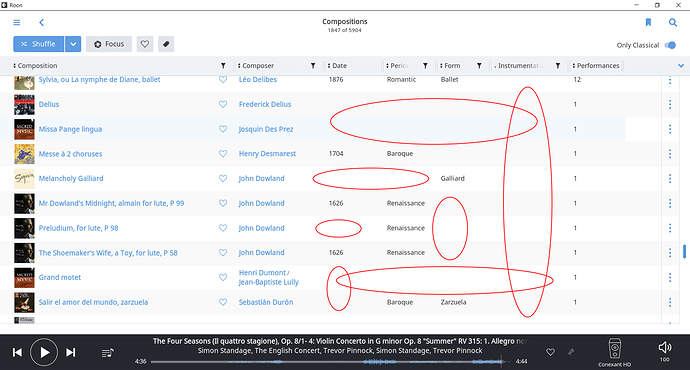Click the Focus button
This screenshot has width=690, height=370.
click(109, 44)
